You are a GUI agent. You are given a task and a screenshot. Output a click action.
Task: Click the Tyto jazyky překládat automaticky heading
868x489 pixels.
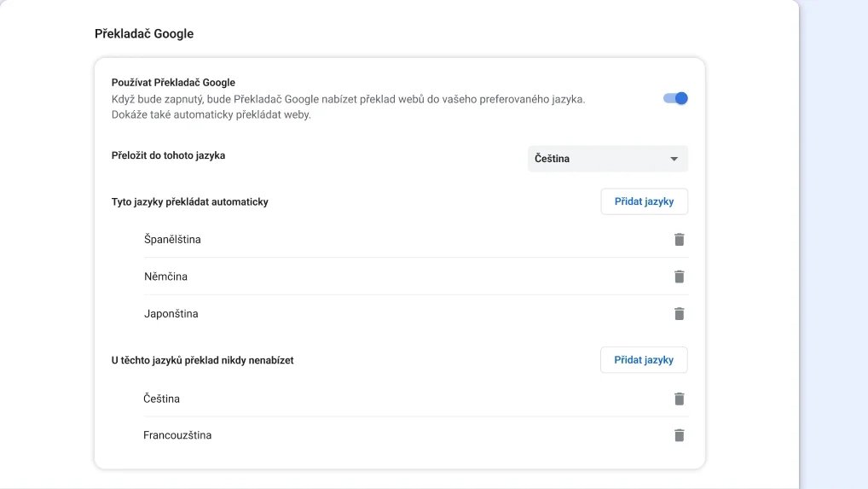click(189, 202)
